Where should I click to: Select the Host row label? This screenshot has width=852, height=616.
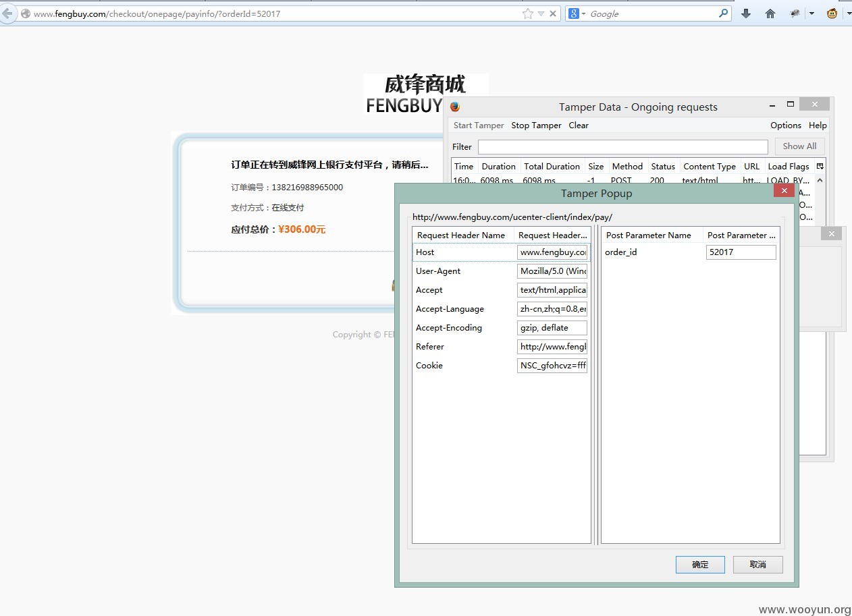(x=425, y=252)
